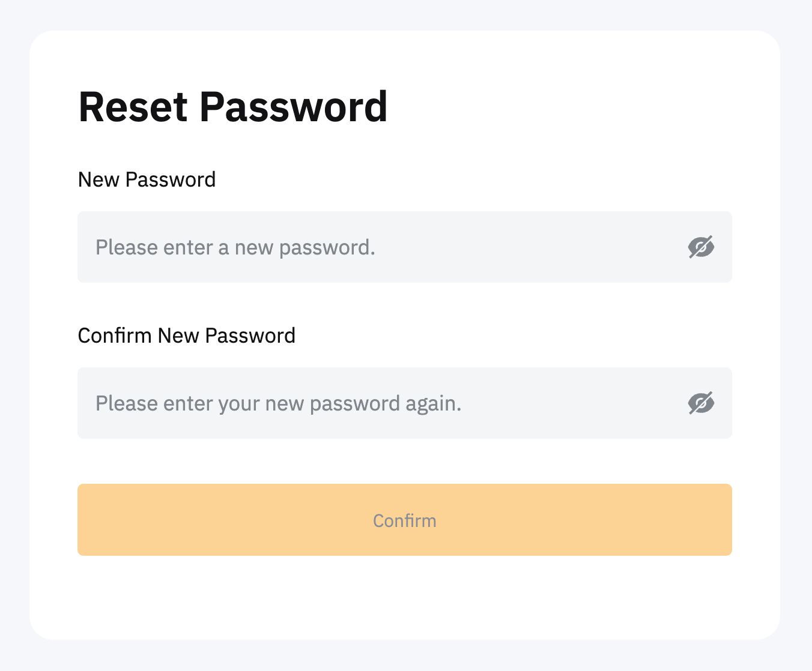Viewport: 812px width, 671px height.
Task: Reveal the re-entered password with its eye icon
Action: click(701, 403)
